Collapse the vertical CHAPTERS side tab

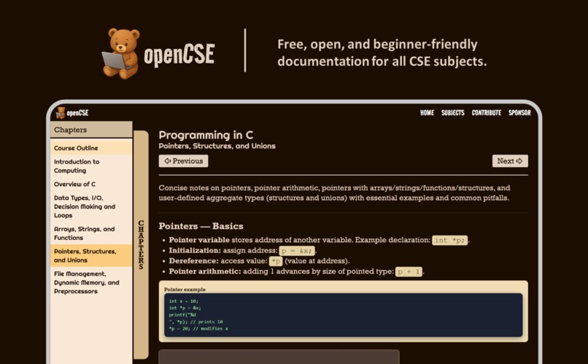point(141,244)
